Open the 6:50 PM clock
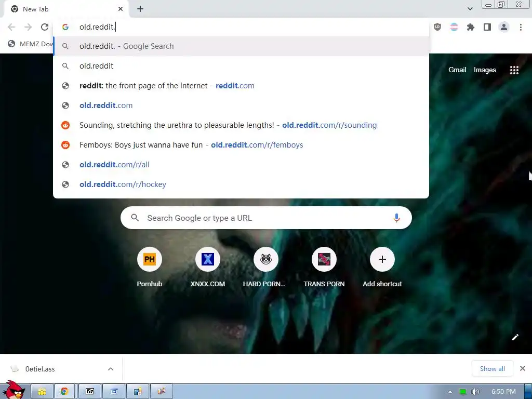The image size is (532, 399). click(503, 392)
